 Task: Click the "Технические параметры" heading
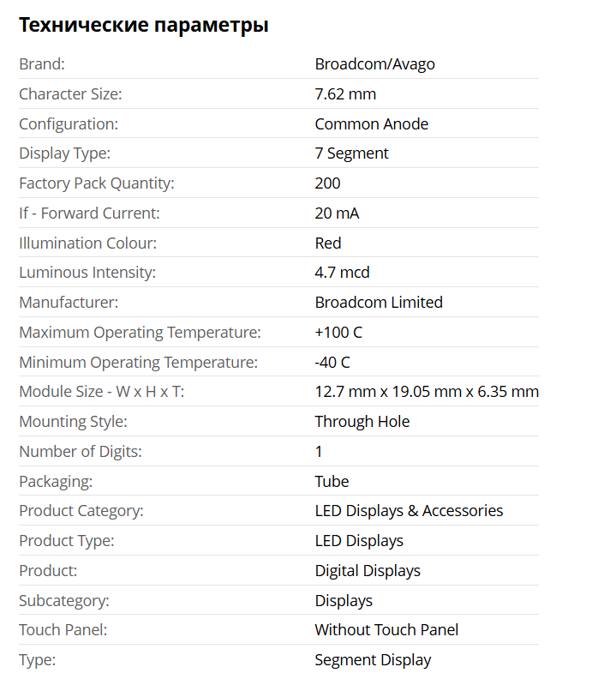tap(144, 26)
